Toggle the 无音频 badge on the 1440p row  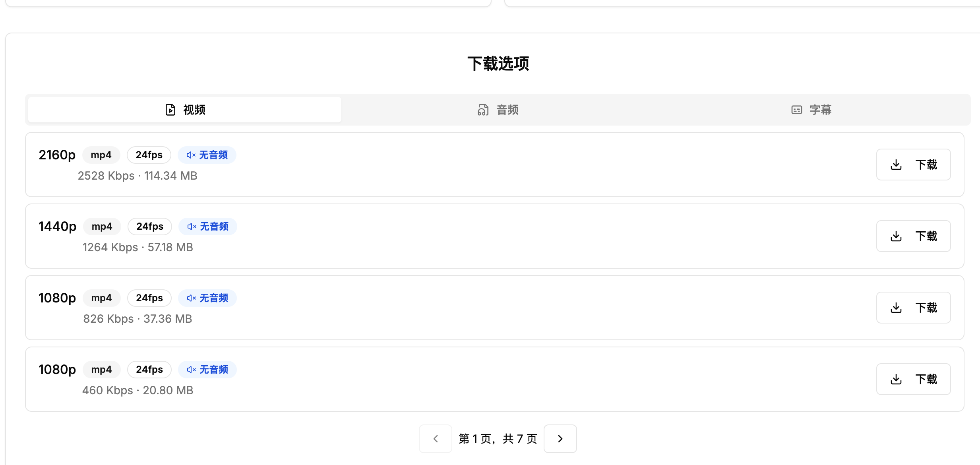point(207,226)
